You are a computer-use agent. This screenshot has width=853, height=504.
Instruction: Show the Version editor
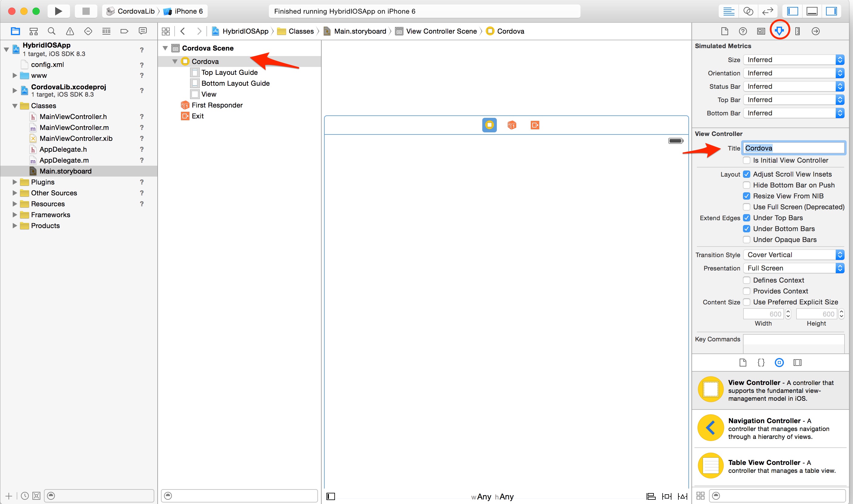tap(768, 11)
